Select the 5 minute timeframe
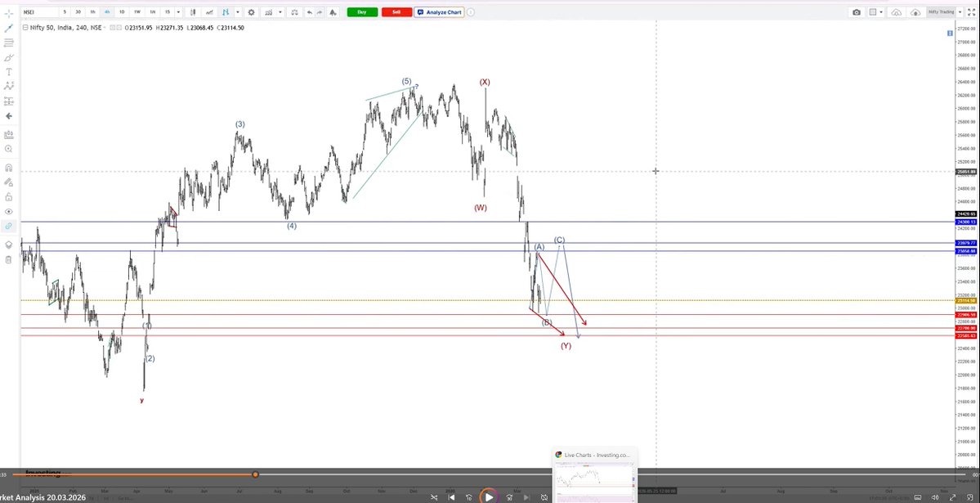 click(64, 12)
